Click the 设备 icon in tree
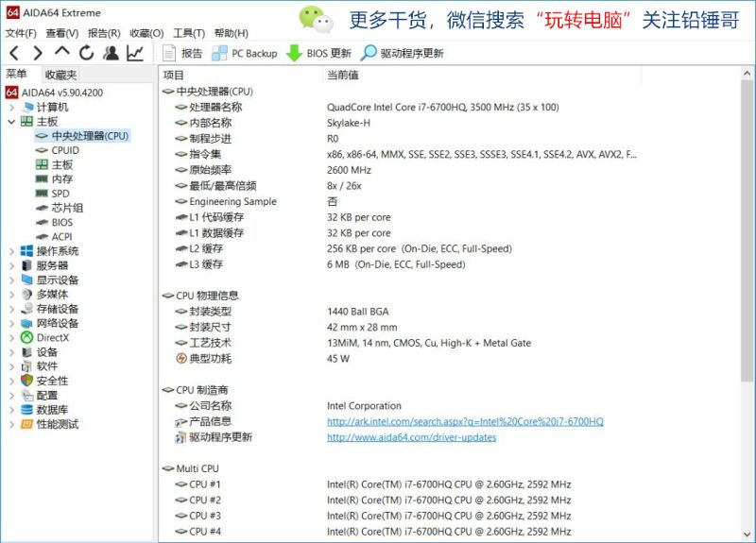 (x=27, y=352)
